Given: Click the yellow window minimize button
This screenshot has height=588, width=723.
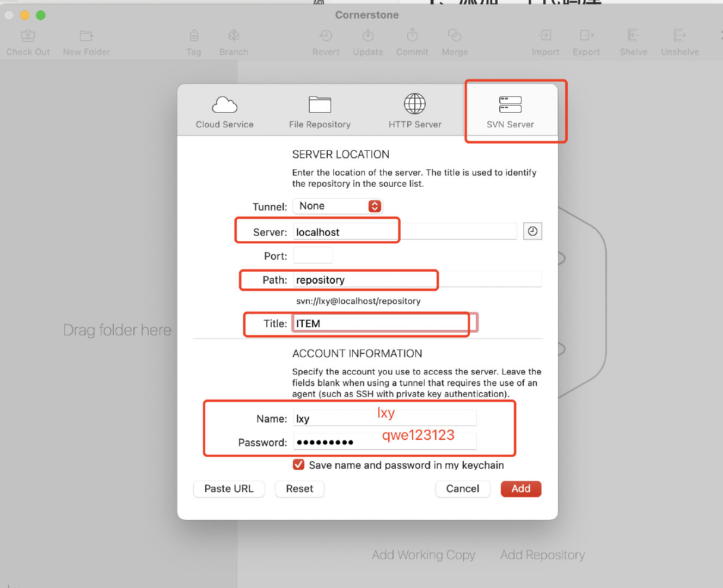Looking at the screenshot, I should (x=24, y=15).
